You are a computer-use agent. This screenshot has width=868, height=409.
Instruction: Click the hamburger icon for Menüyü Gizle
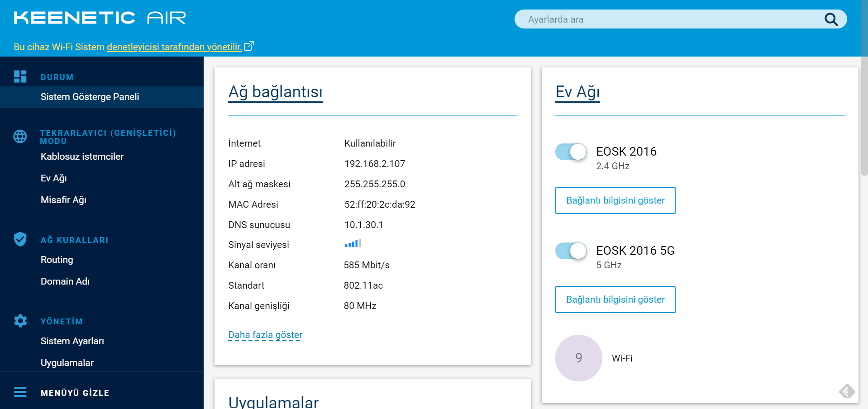click(20, 392)
